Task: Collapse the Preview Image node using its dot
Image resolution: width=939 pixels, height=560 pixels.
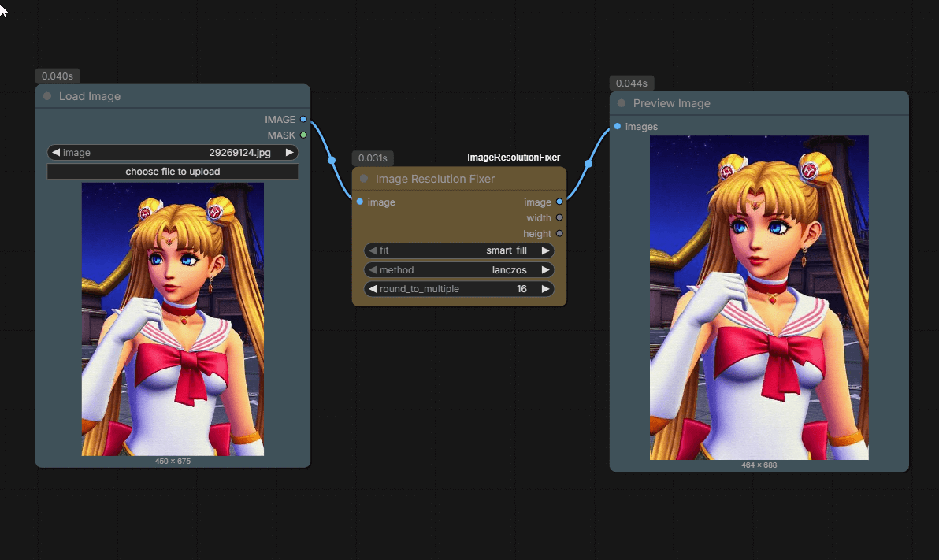Action: [x=622, y=104]
